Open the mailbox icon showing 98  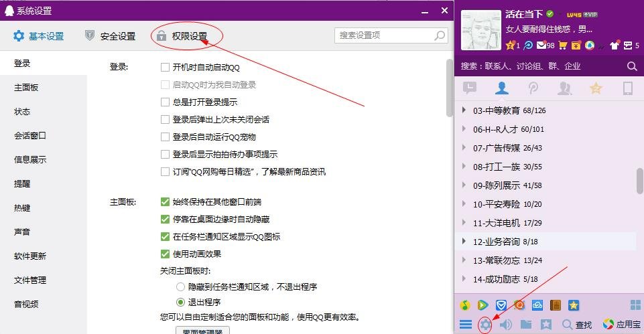click(541, 45)
